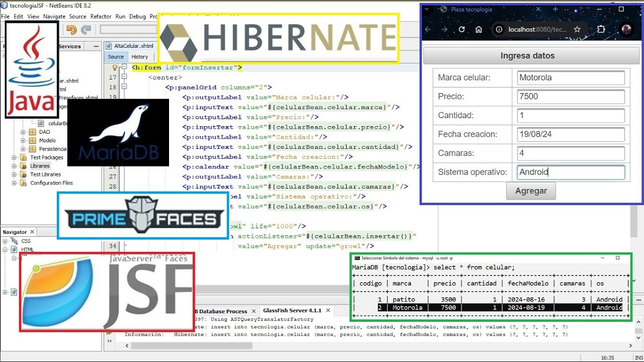This screenshot has width=644, height=362.
Task: Expand the Modelo package node
Action: pyautogui.click(x=23, y=140)
